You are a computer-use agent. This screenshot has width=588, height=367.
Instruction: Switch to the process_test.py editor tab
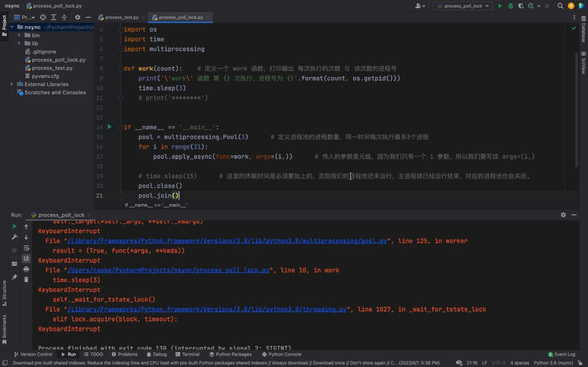[121, 17]
